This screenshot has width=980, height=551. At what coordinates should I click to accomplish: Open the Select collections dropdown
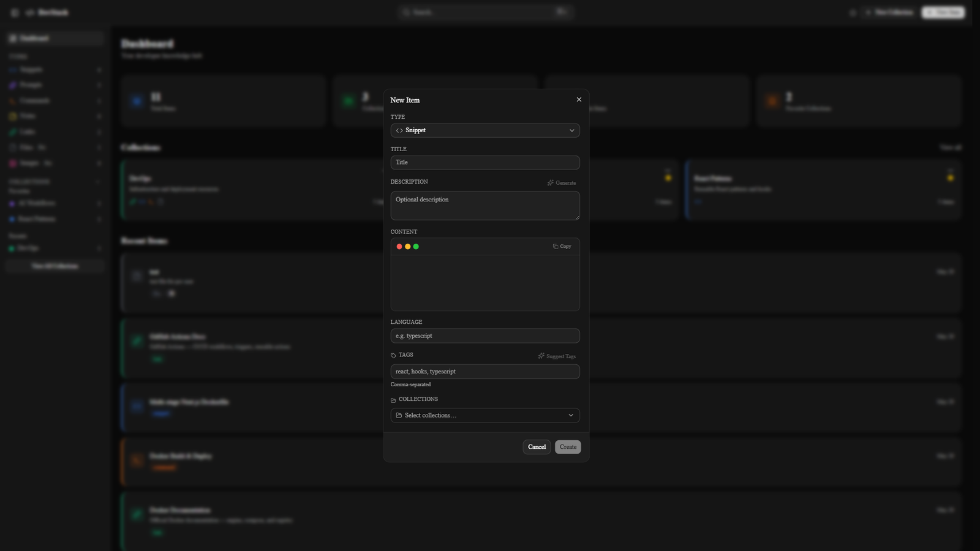tap(485, 415)
